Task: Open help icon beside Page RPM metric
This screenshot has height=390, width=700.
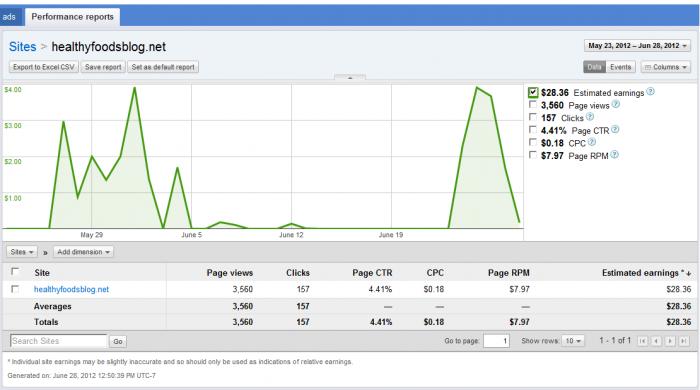Action: coord(614,155)
